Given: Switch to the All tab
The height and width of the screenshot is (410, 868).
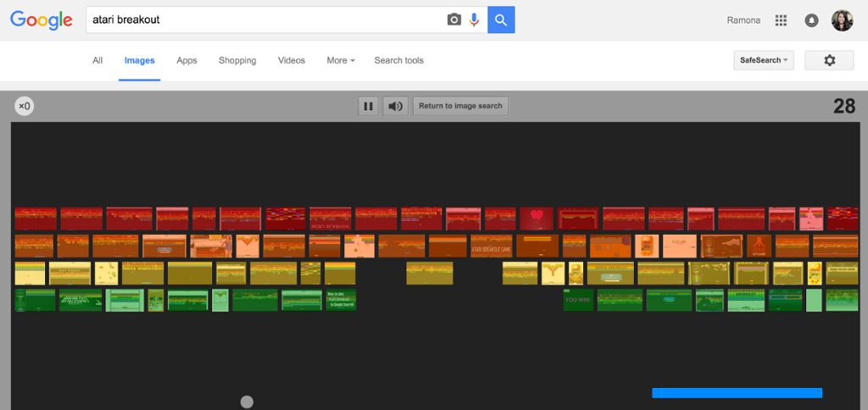Looking at the screenshot, I should click(97, 60).
